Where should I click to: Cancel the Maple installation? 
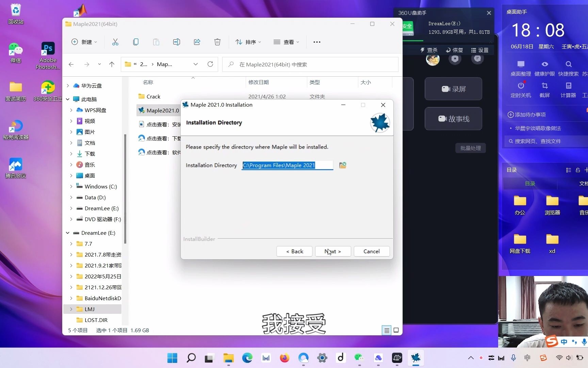click(372, 251)
